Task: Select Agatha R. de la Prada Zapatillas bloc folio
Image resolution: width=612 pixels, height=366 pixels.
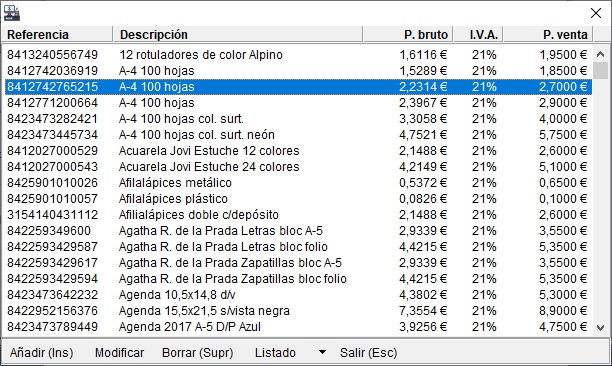Action: pyautogui.click(x=299, y=279)
